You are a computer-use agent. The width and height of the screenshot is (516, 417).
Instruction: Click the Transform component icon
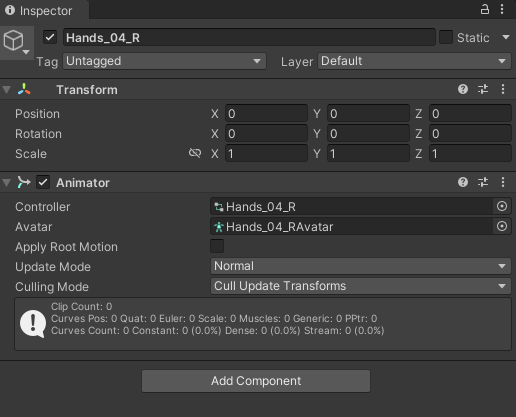click(24, 90)
